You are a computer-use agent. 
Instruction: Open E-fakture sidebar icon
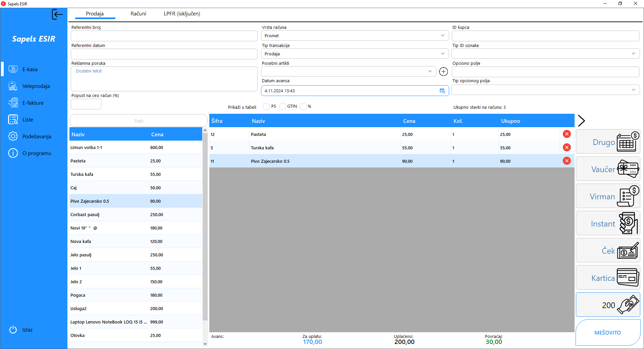(13, 103)
